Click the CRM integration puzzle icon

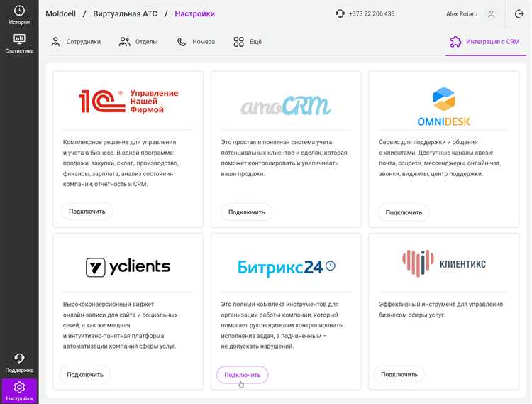[x=455, y=42]
